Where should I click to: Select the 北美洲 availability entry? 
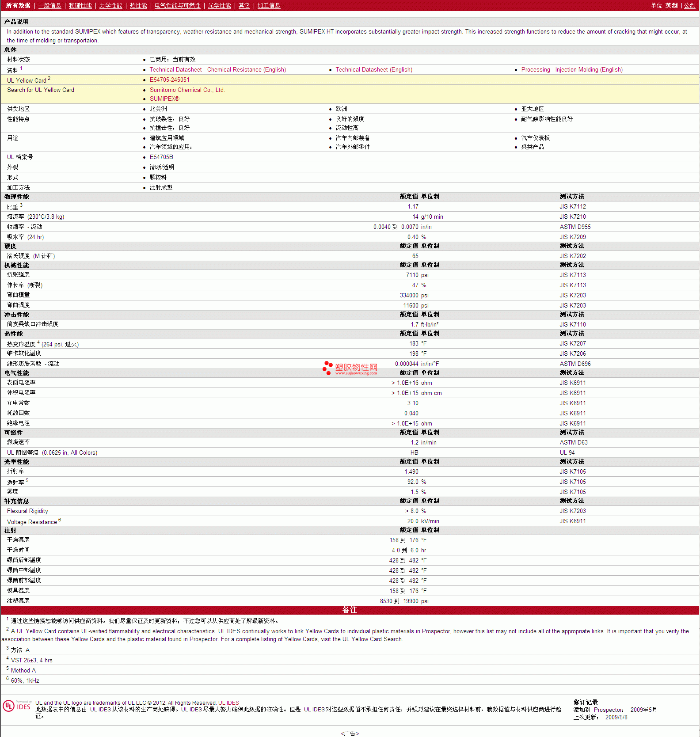(x=158, y=109)
